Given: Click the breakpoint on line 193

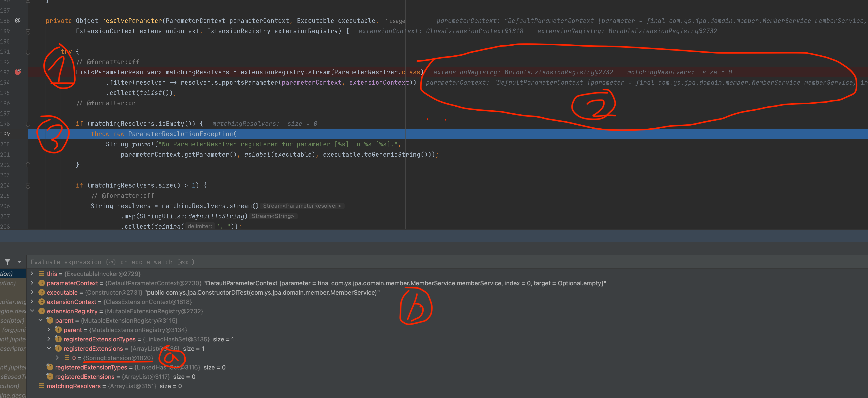Looking at the screenshot, I should tap(18, 72).
